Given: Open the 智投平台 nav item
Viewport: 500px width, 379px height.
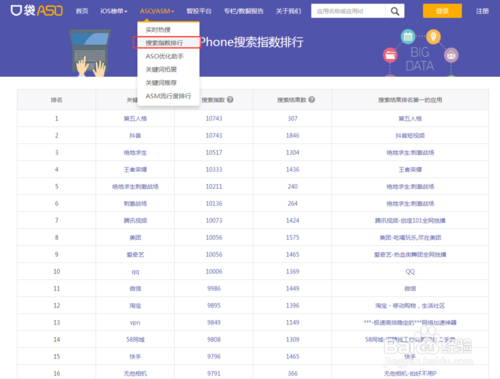Looking at the screenshot, I should (199, 11).
